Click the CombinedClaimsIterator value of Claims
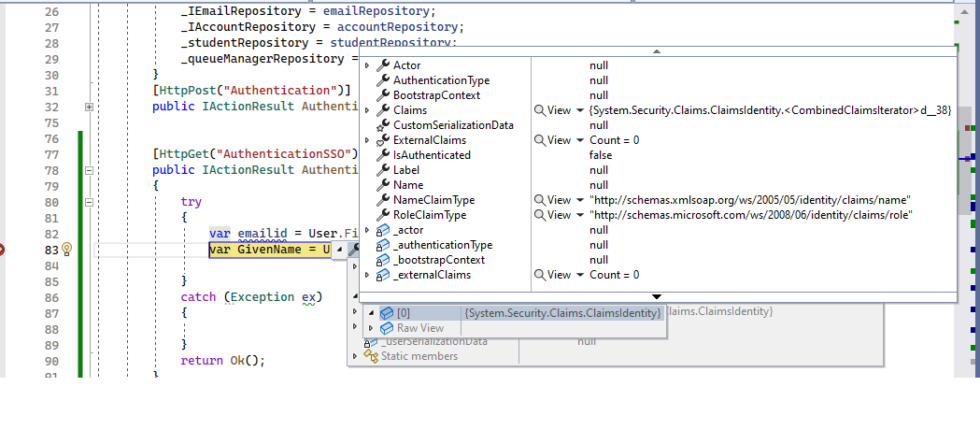The height and width of the screenshot is (430, 980). click(770, 110)
